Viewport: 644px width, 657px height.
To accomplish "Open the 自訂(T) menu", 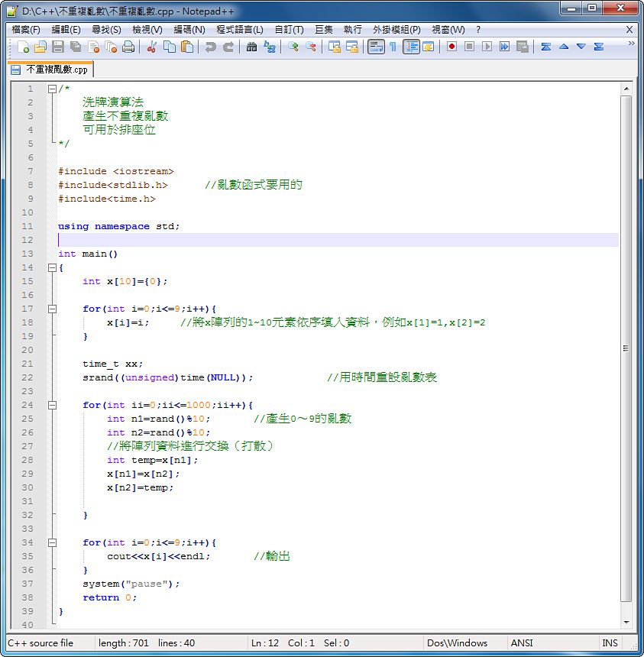I will tap(289, 30).
